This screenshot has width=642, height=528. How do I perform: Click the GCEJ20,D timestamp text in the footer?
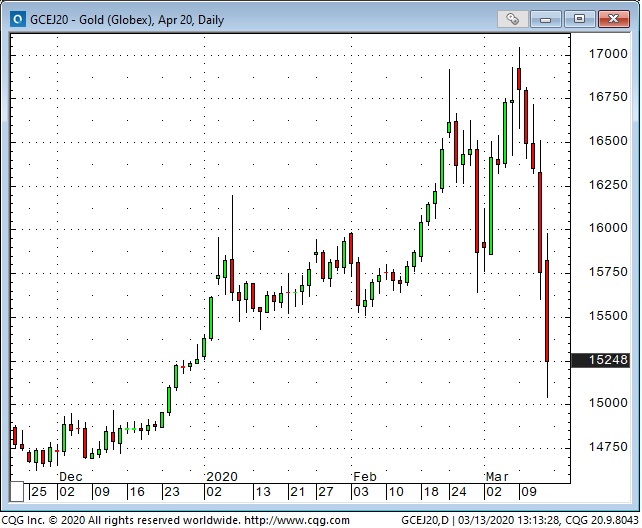pos(520,521)
